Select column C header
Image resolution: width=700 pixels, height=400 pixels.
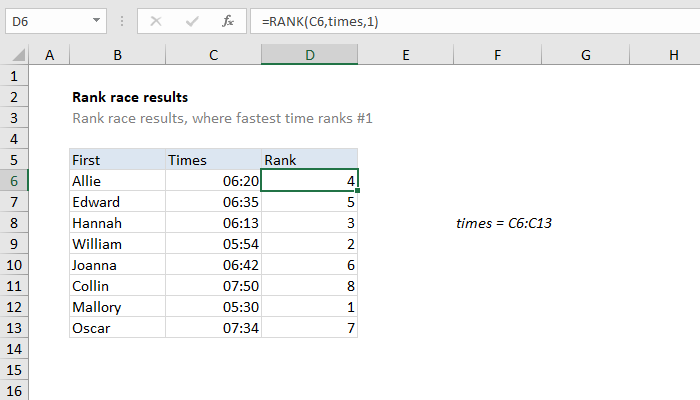[213, 55]
